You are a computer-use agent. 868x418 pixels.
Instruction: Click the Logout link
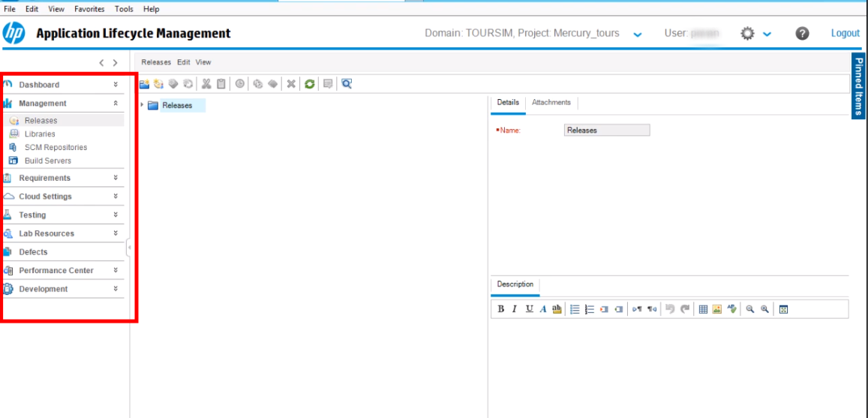tap(845, 34)
